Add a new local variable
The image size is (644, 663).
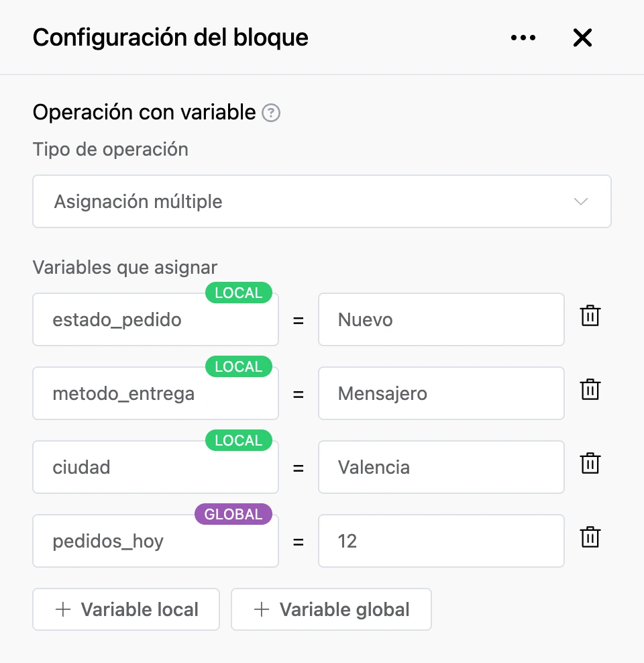click(x=126, y=609)
